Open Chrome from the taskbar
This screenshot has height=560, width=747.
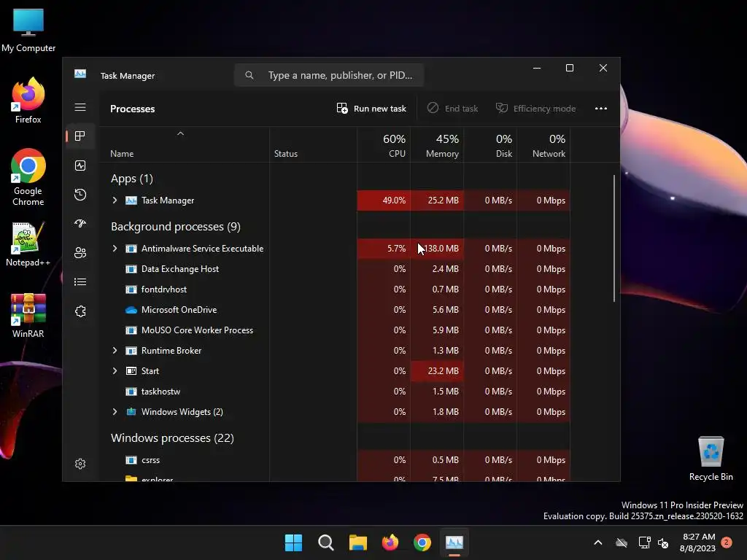[422, 542]
